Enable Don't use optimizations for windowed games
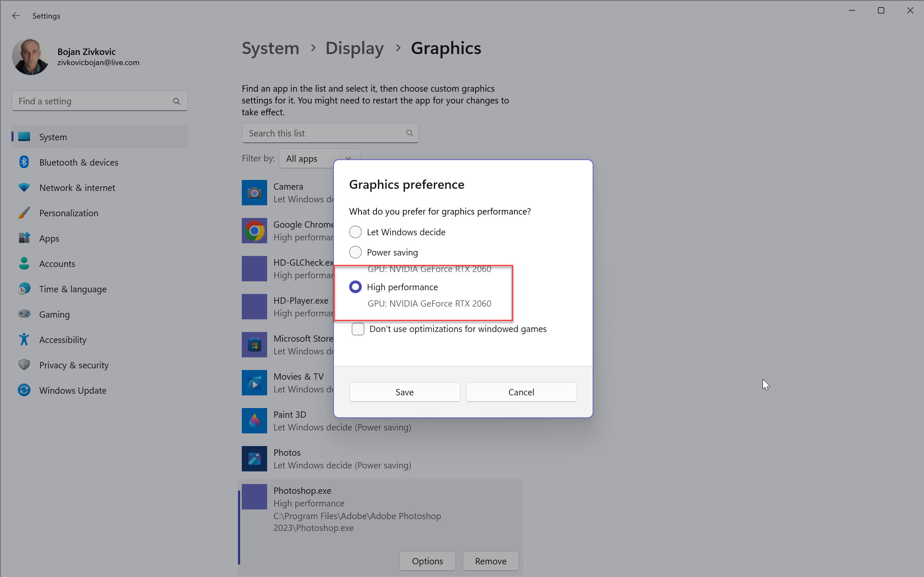Image resolution: width=924 pixels, height=577 pixels. coord(358,329)
